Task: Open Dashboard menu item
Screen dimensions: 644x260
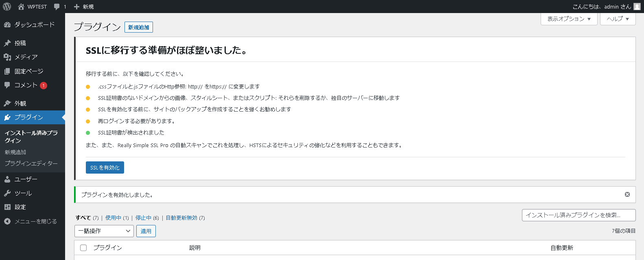Action: [x=35, y=24]
